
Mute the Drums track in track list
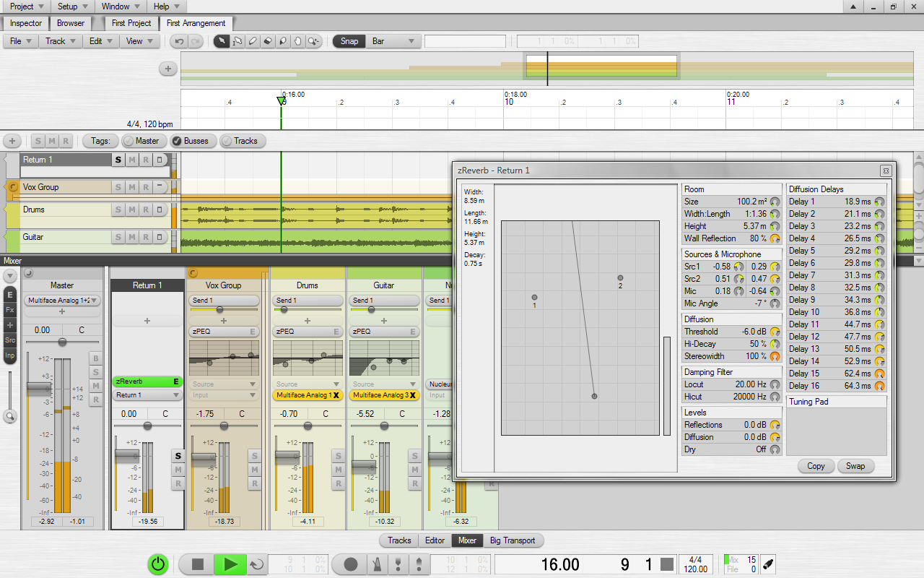(131, 210)
